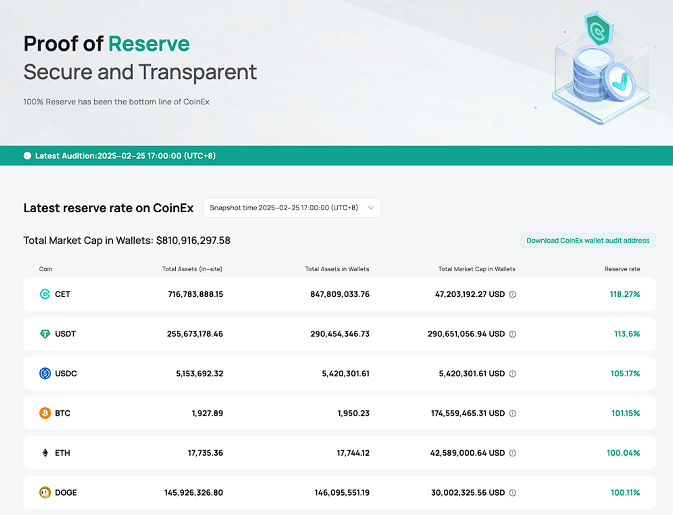This screenshot has width=673, height=515.
Task: Click BTC in-site assets 1,927.89
Action: pos(207,413)
